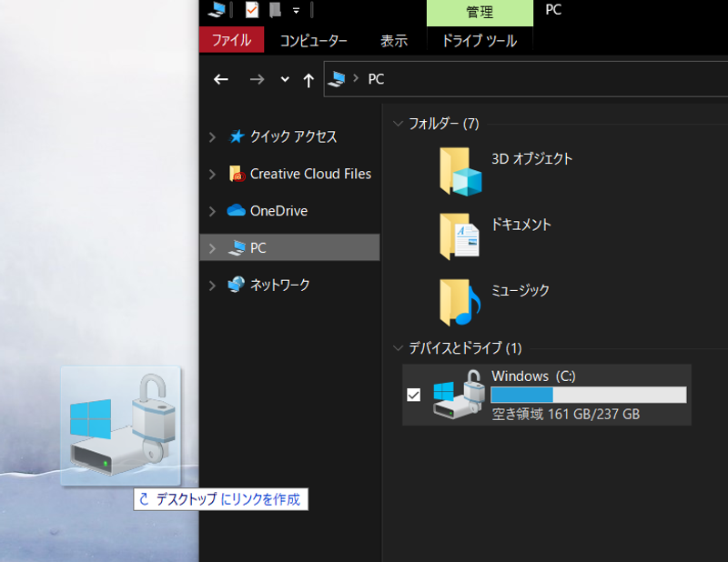Screen dimensions: 728x562
Task: Click the up arrow to parent folder
Action: click(x=308, y=80)
